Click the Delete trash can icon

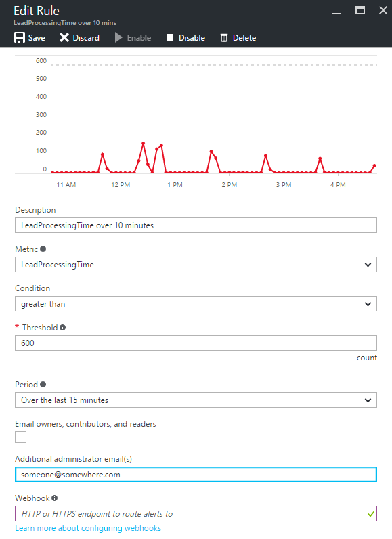224,37
